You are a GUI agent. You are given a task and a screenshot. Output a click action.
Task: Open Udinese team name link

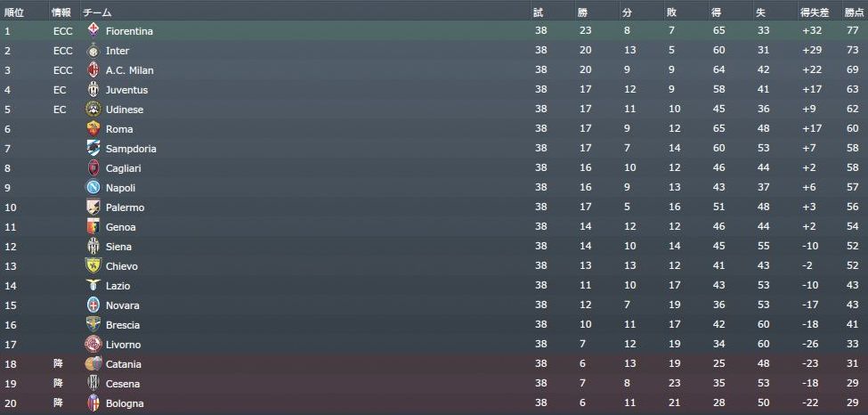pos(125,110)
